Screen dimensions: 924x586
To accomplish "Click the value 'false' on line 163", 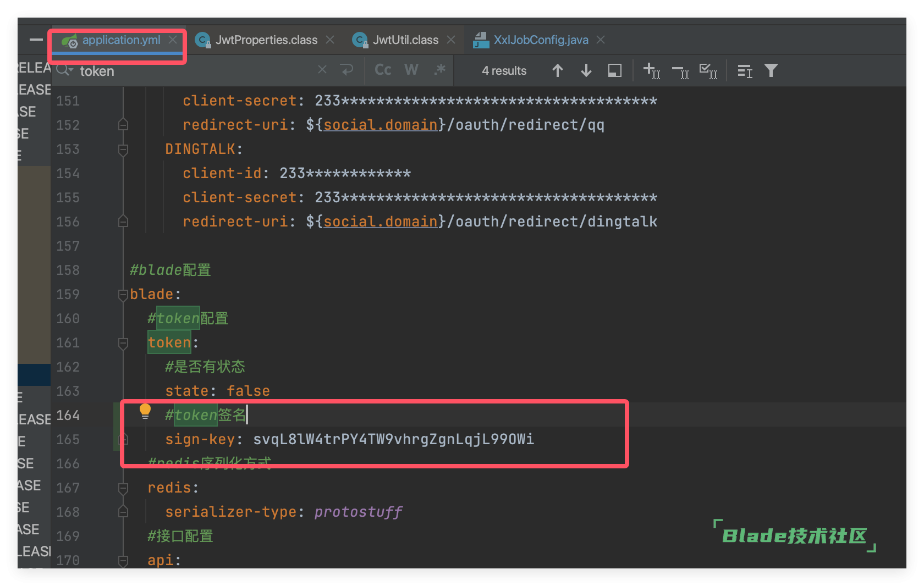I will (248, 391).
